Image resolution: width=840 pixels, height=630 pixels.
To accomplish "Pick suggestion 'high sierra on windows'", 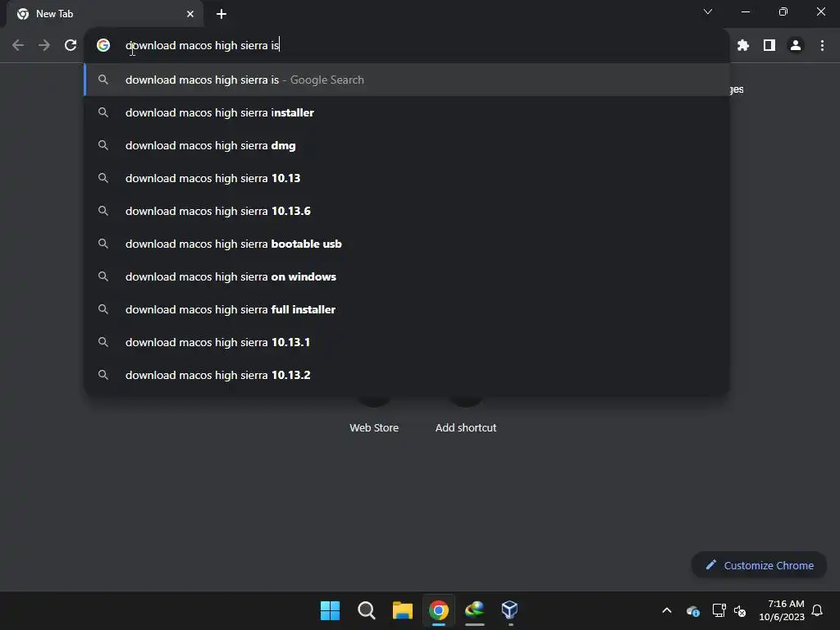I will tap(407, 276).
